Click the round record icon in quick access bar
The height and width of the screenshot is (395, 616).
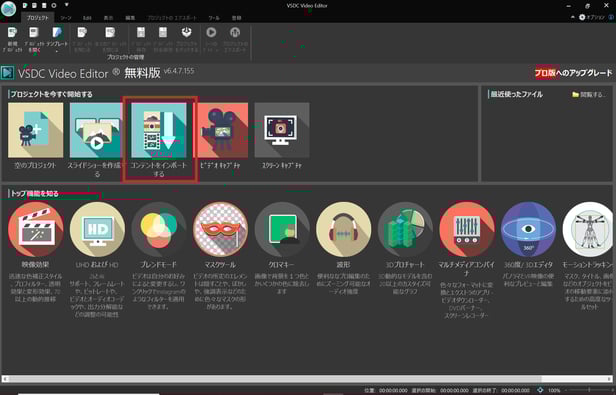coord(54,6)
